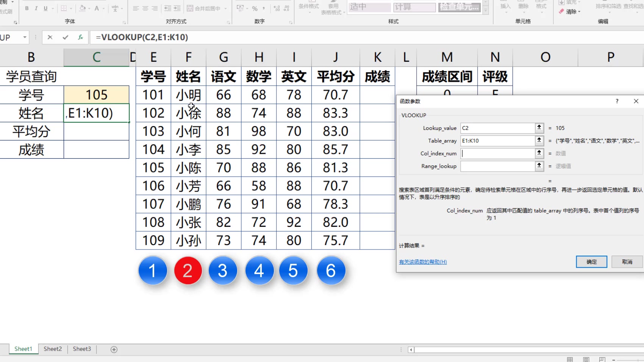Image resolution: width=644 pixels, height=362 pixels.
Task: Click 确定 to confirm the function arguments
Action: click(x=591, y=262)
